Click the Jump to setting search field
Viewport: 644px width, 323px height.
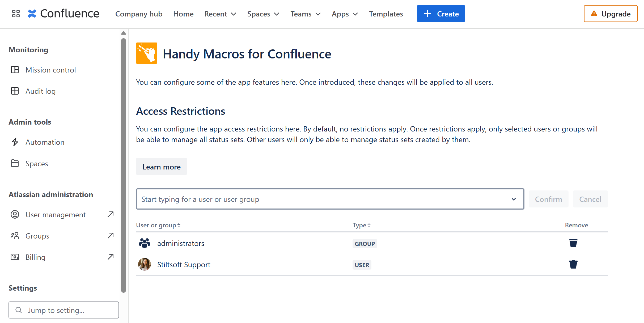coord(64,310)
